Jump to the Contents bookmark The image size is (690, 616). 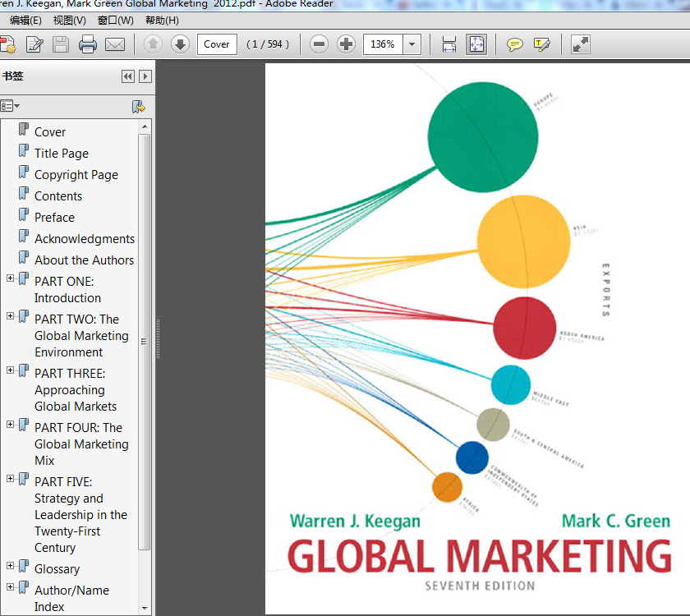(58, 196)
